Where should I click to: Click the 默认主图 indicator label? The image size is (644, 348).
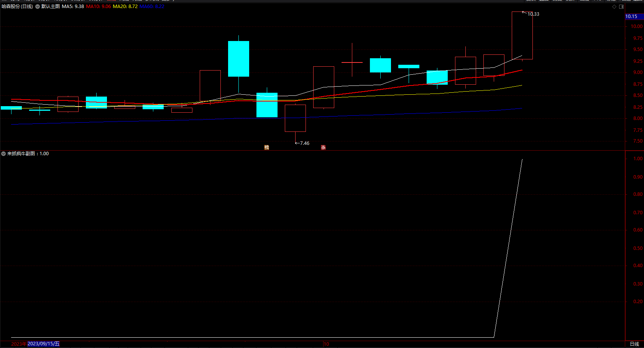pyautogui.click(x=51, y=7)
